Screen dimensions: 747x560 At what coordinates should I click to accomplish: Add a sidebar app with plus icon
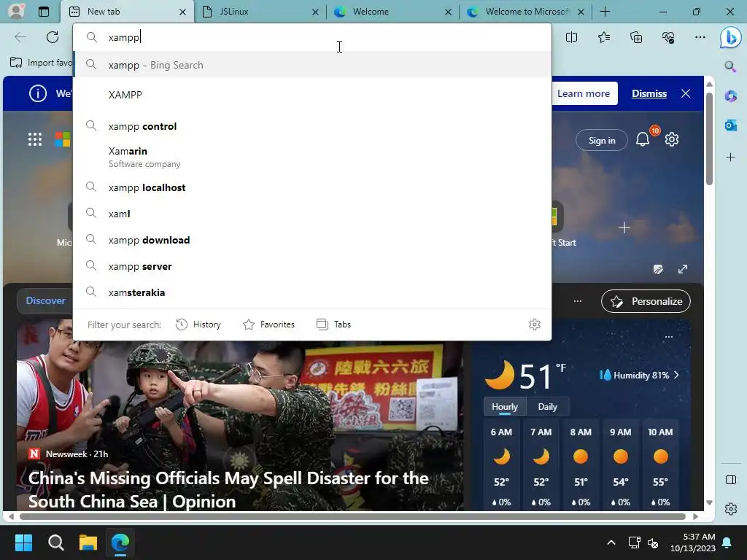[x=730, y=157]
